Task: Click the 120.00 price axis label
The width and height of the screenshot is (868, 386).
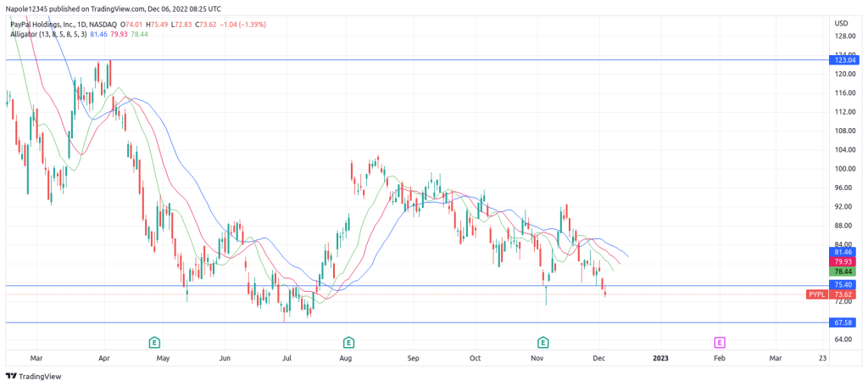Action: [843, 74]
